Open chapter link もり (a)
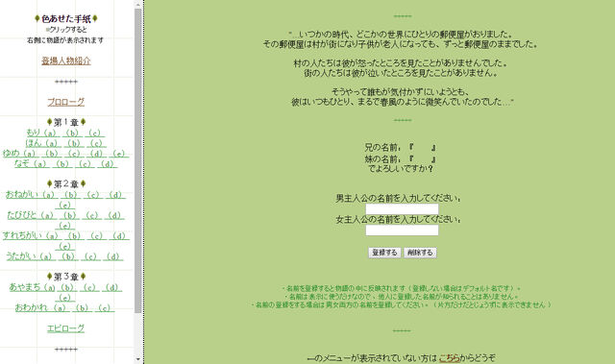The height and width of the screenshot is (364, 615). pyautogui.click(x=42, y=133)
